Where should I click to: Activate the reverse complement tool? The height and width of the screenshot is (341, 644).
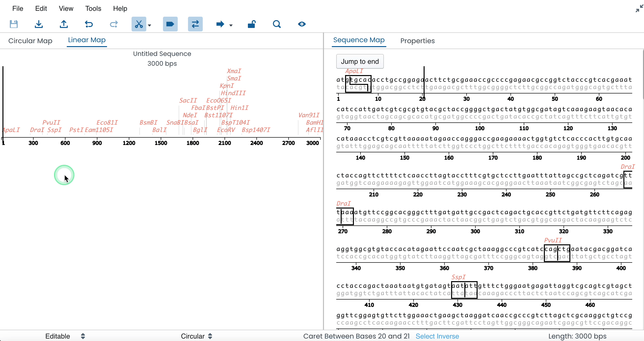tap(195, 24)
